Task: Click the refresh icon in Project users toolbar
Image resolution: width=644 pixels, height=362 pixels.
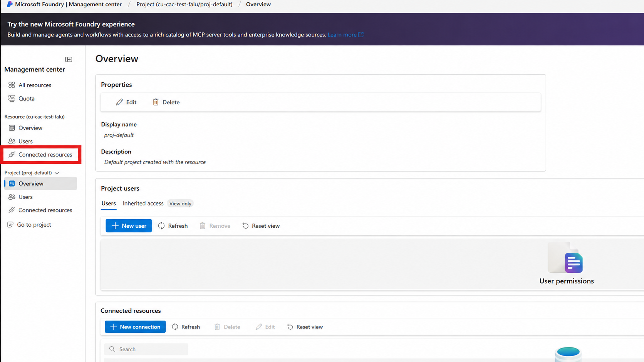Action: coord(161,226)
